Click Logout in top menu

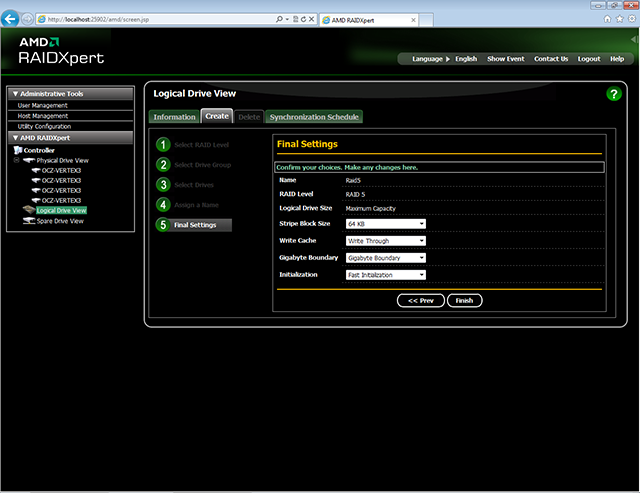pyautogui.click(x=589, y=59)
